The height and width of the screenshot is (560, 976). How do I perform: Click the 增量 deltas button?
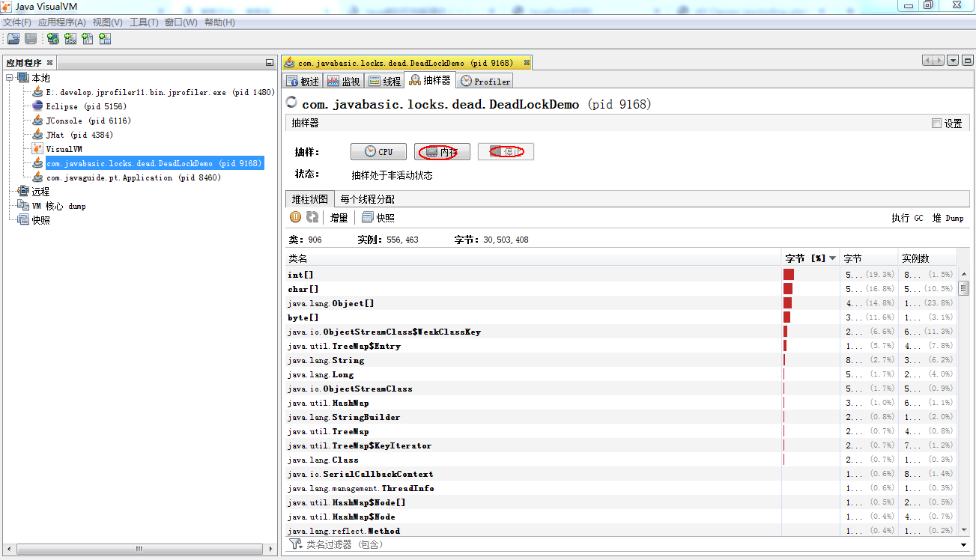pos(339,218)
